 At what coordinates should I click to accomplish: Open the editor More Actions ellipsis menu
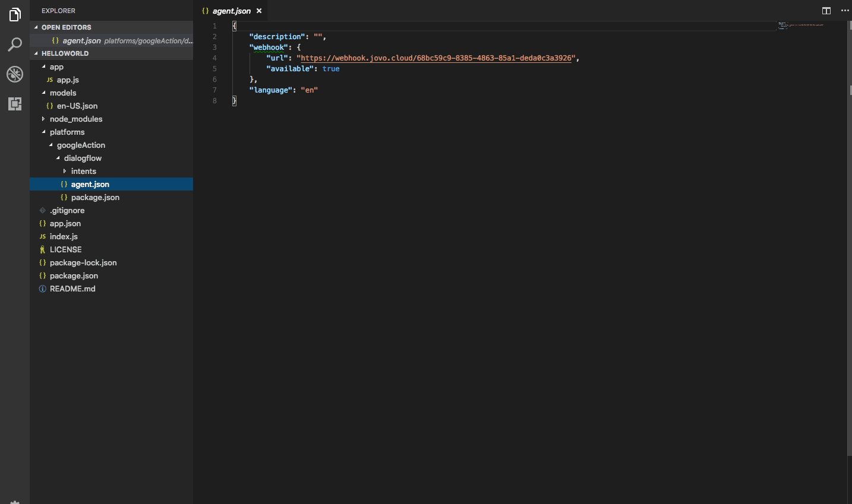point(845,11)
